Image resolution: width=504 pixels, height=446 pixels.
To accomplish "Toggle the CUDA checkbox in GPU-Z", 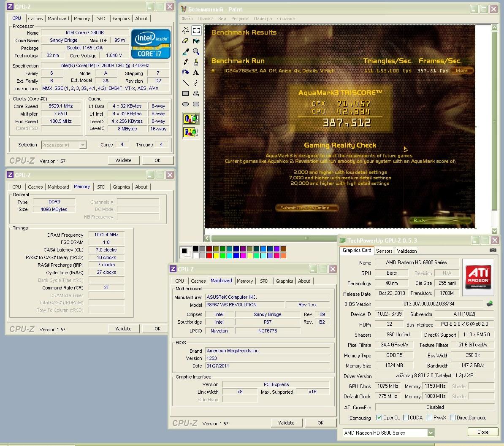I will click(406, 417).
